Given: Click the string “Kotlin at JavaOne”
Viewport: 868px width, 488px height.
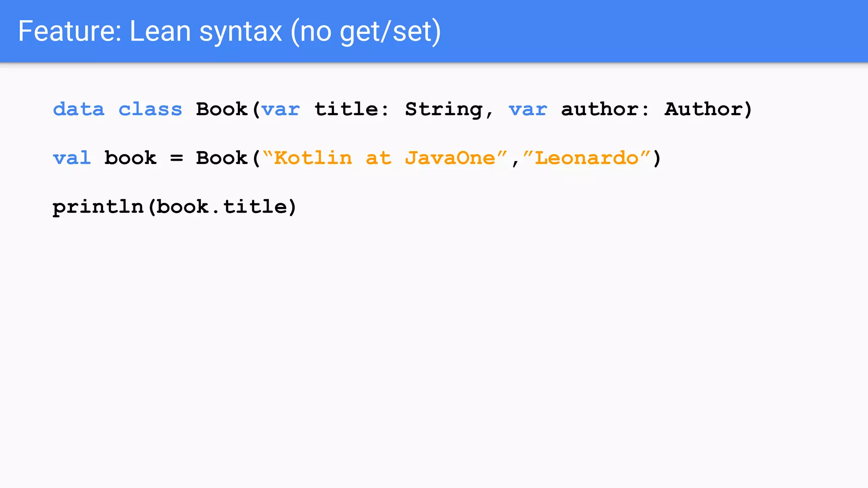Looking at the screenshot, I should point(385,158).
